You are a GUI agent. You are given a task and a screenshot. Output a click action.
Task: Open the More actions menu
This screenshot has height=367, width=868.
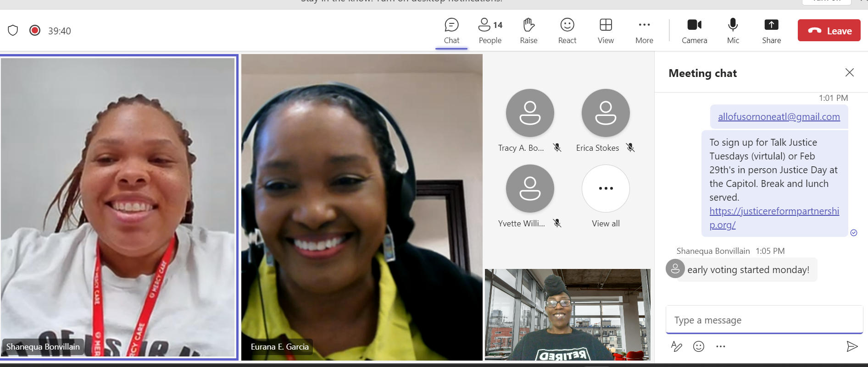(x=644, y=31)
